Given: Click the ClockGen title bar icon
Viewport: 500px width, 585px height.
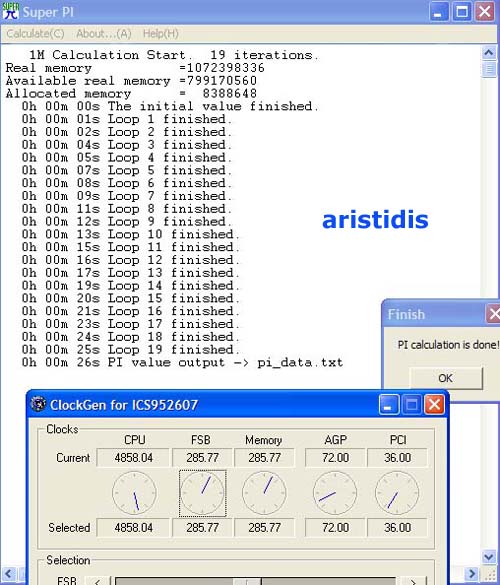Looking at the screenshot, I should (38, 404).
